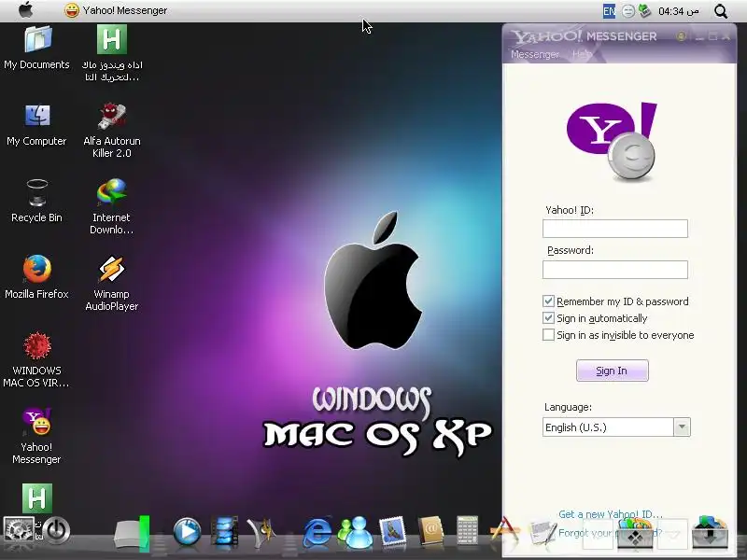Image resolution: width=747 pixels, height=560 pixels.
Task: Open the Language dropdown showing English (U.S.)
Action: (616, 427)
